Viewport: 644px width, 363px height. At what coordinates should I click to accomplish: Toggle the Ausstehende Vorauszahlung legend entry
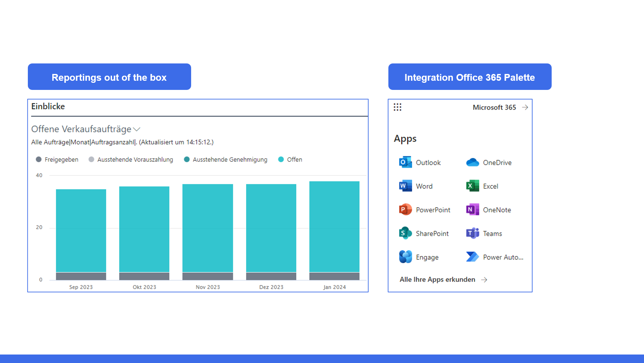[131, 159]
